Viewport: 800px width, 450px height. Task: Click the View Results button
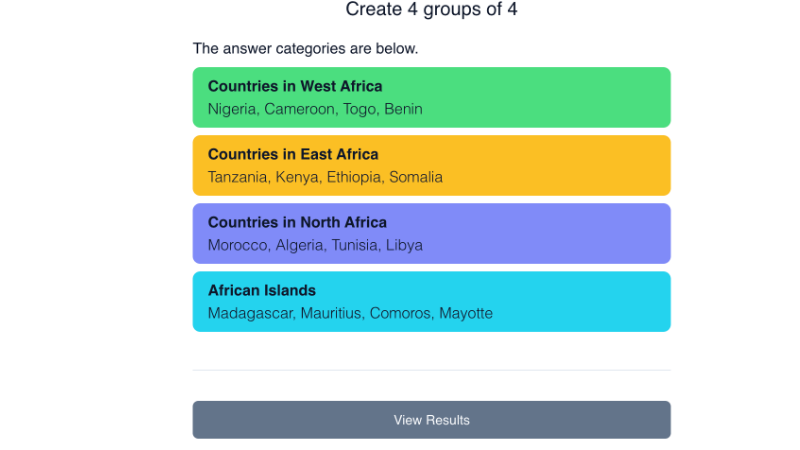click(431, 420)
